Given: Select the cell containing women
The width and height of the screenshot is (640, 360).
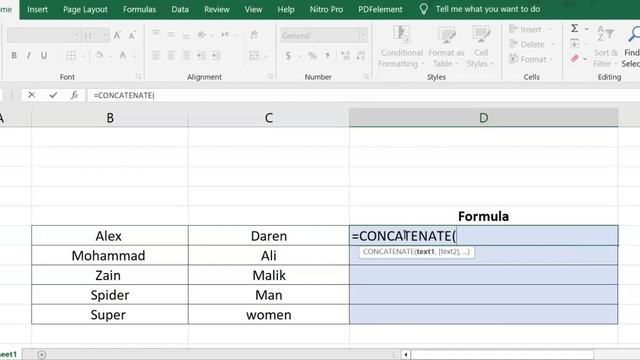Looking at the screenshot, I should click(x=269, y=315).
